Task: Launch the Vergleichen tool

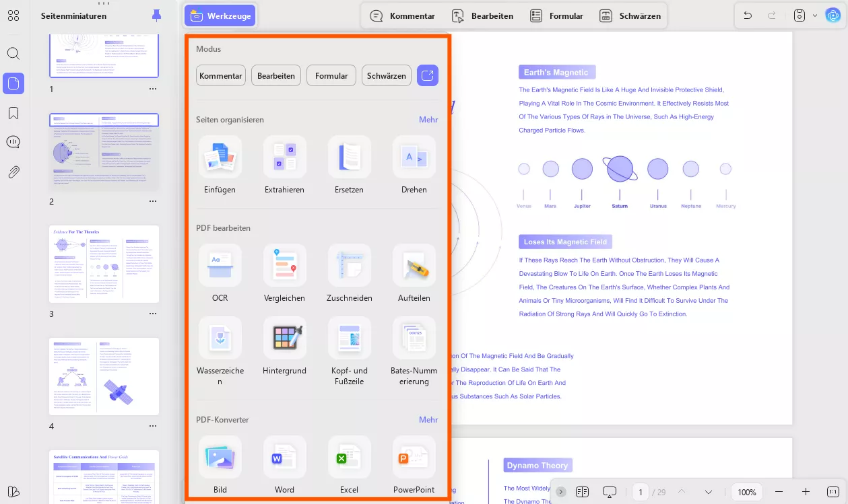Action: click(x=285, y=273)
